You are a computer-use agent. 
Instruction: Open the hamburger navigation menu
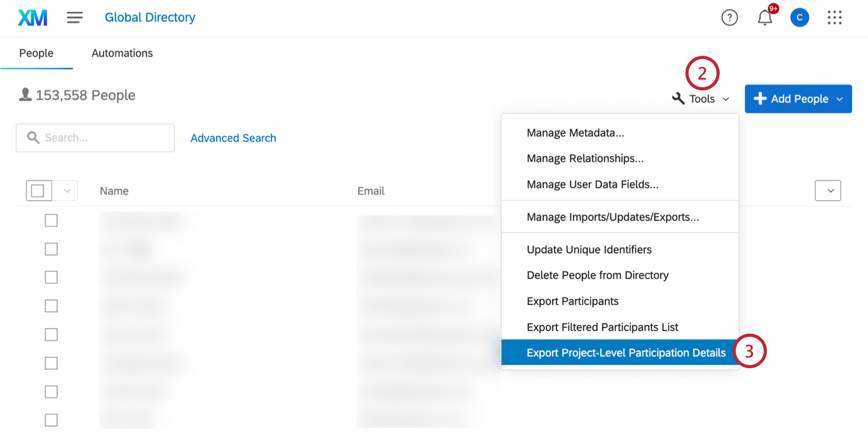click(x=75, y=18)
